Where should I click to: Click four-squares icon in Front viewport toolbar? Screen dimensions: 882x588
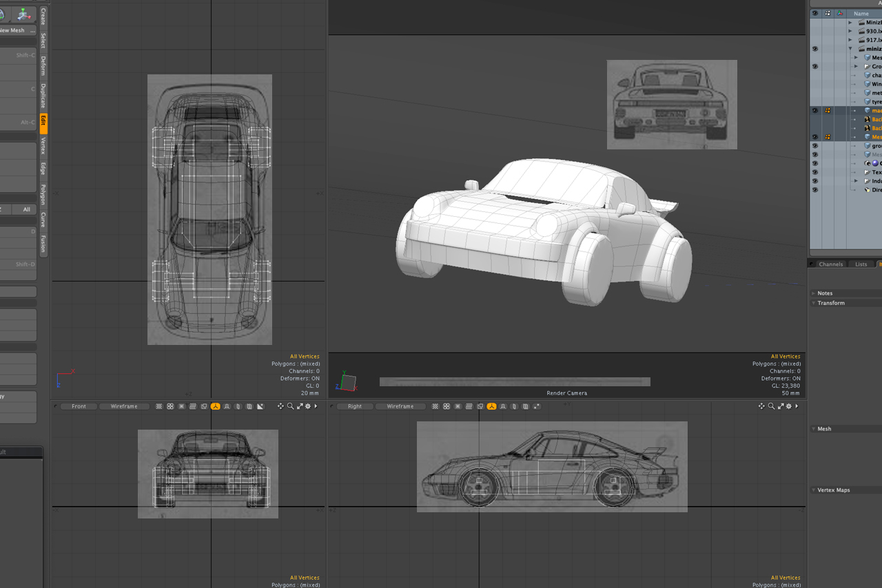coord(170,407)
